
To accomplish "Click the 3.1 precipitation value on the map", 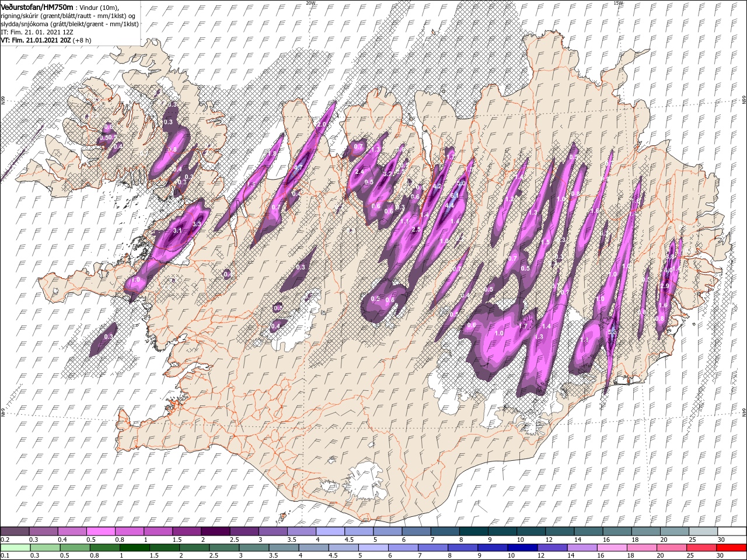I will pos(178,231).
